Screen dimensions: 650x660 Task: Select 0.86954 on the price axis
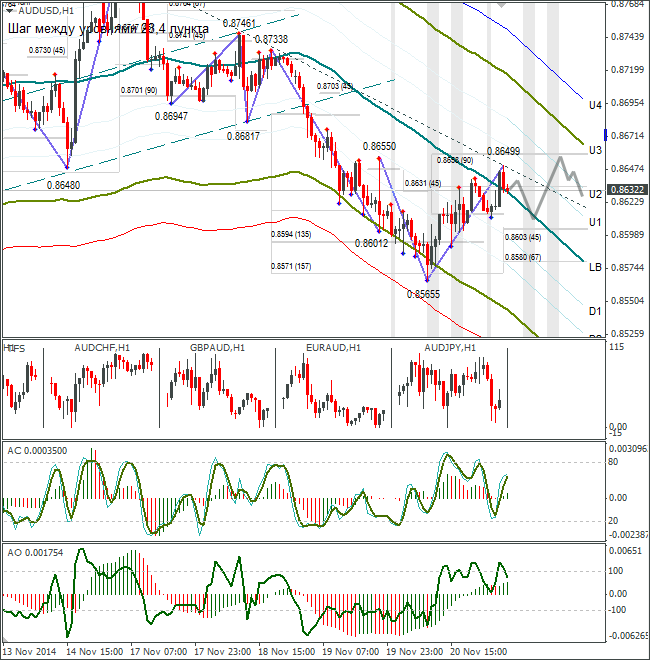627,103
